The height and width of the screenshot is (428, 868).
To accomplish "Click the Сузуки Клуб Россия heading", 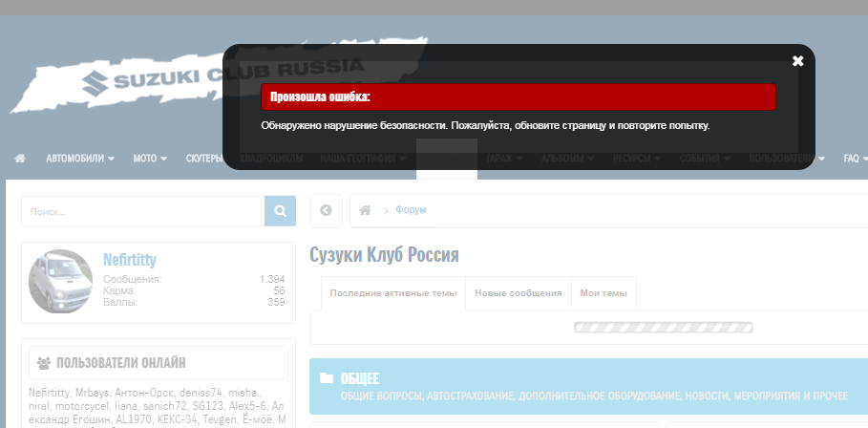I will coord(384,255).
